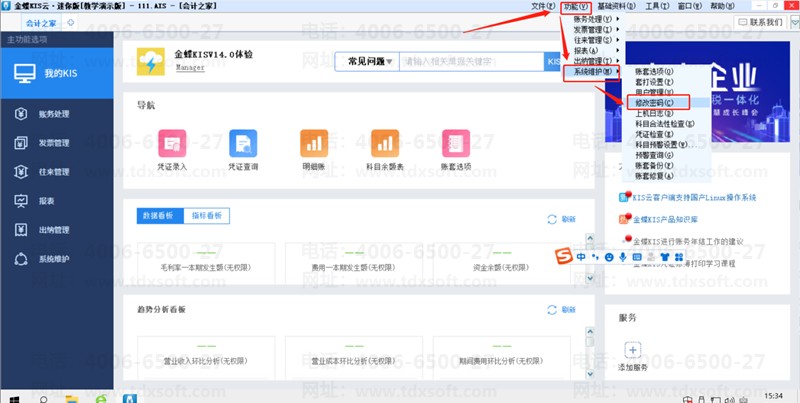This screenshot has height=403, width=800.
Task: Open the 账套选项 navigation icon
Action: click(456, 143)
